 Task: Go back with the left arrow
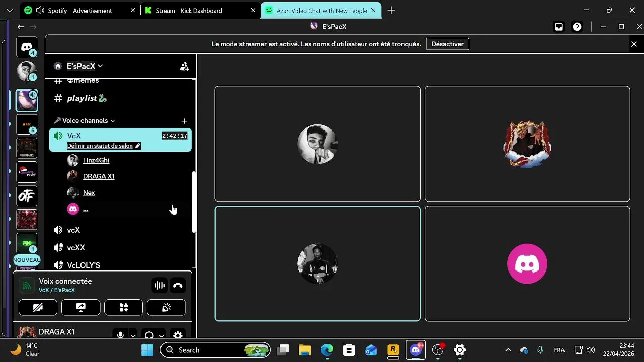(x=21, y=27)
